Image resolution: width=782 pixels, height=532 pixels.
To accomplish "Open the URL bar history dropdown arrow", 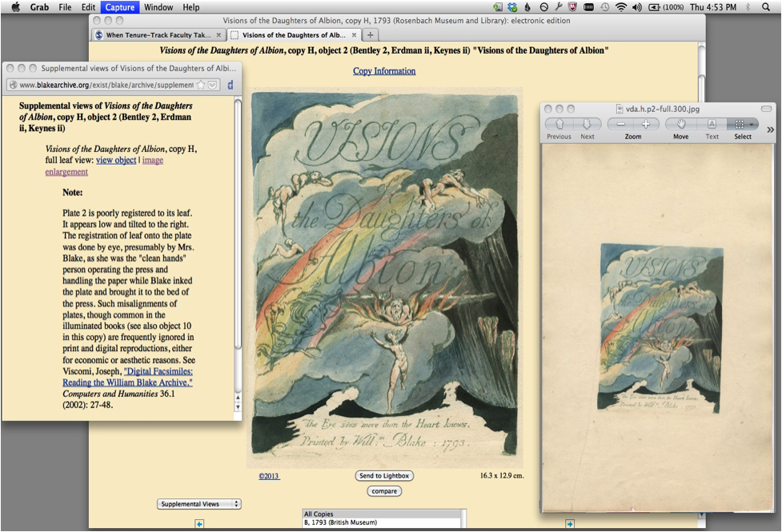I will (212, 85).
